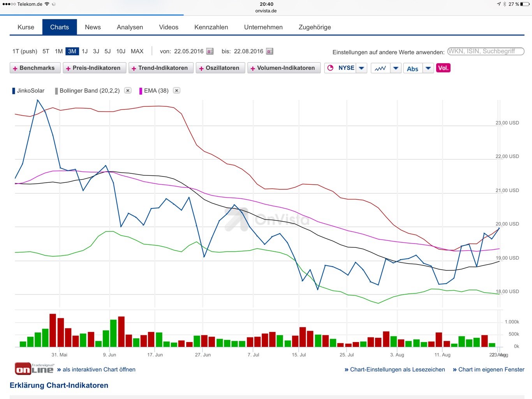Image resolution: width=532 pixels, height=399 pixels.
Task: Click the Oszillatoren button
Action: pyautogui.click(x=219, y=68)
